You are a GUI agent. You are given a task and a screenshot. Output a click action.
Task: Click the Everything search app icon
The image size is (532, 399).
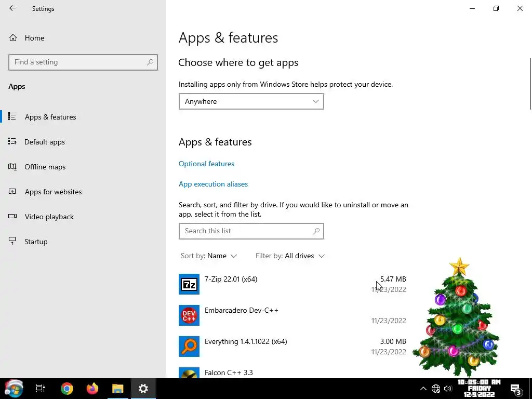tap(189, 347)
